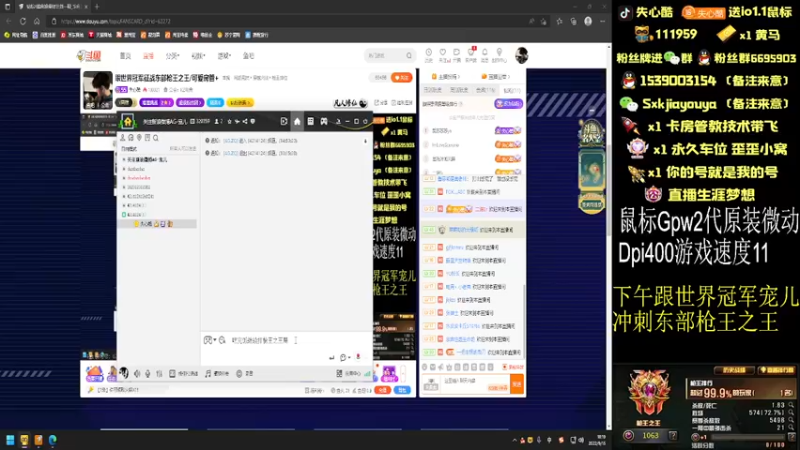Expand the red-text channel in tree

pyautogui.click(x=124, y=178)
